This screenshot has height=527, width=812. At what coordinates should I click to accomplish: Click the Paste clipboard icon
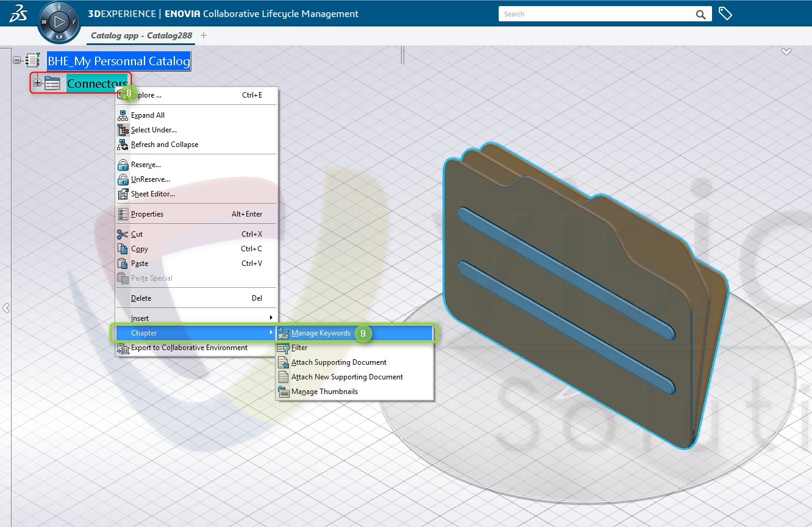(123, 263)
